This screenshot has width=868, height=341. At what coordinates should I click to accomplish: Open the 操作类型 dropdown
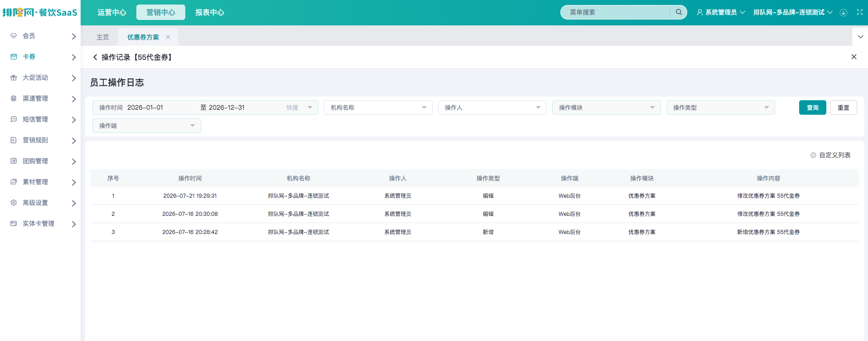[721, 107]
